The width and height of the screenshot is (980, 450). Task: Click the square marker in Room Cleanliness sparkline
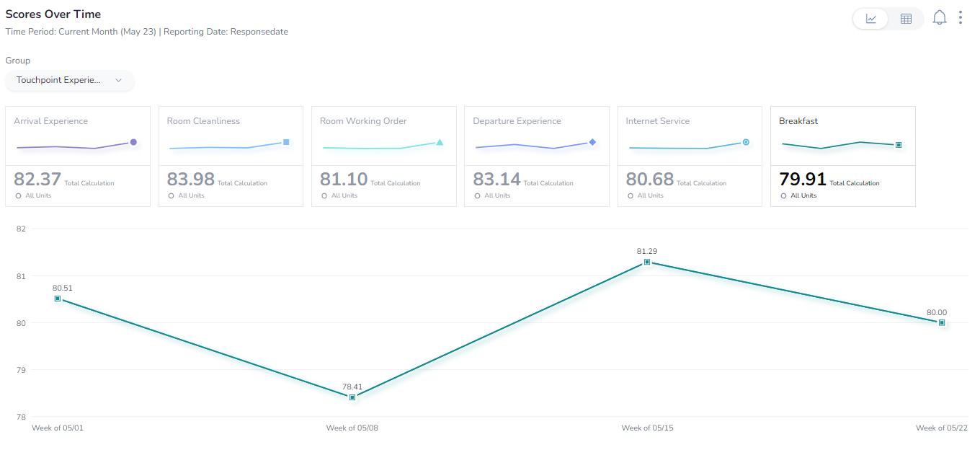tap(286, 142)
